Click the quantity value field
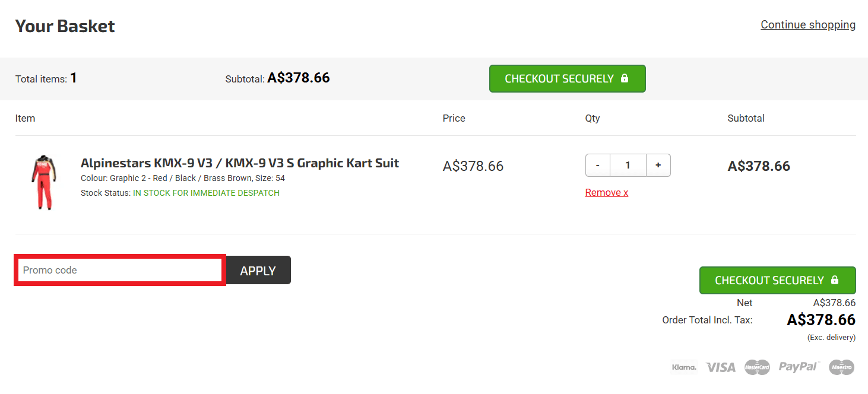 628,166
